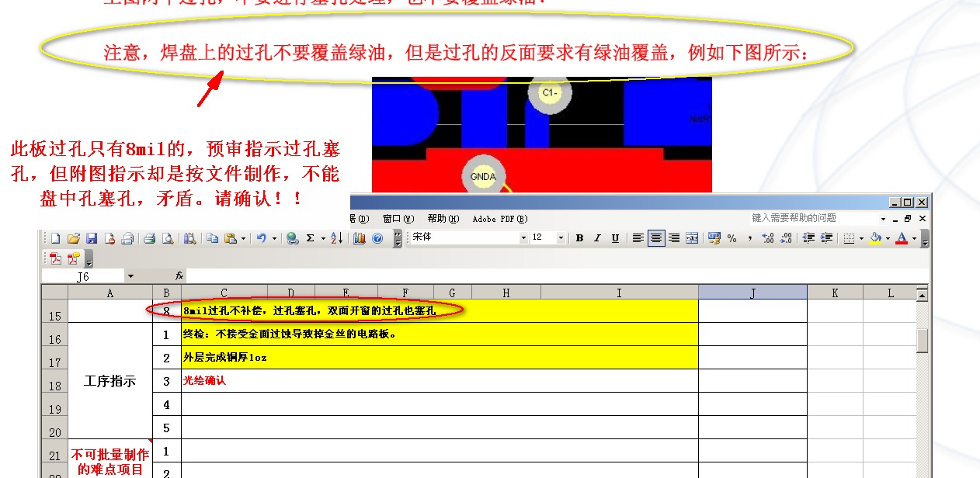Click the first Adobe PDF convert icon
The height and width of the screenshot is (478, 980).
(55, 259)
